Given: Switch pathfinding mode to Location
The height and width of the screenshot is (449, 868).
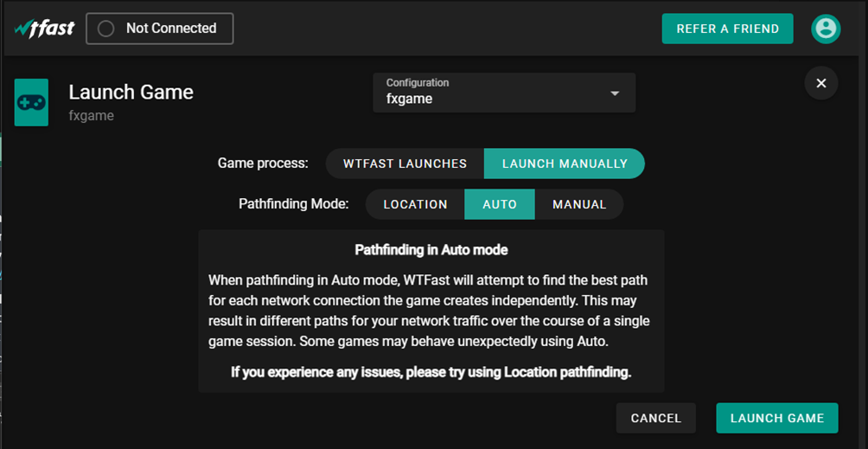Looking at the screenshot, I should pos(415,204).
